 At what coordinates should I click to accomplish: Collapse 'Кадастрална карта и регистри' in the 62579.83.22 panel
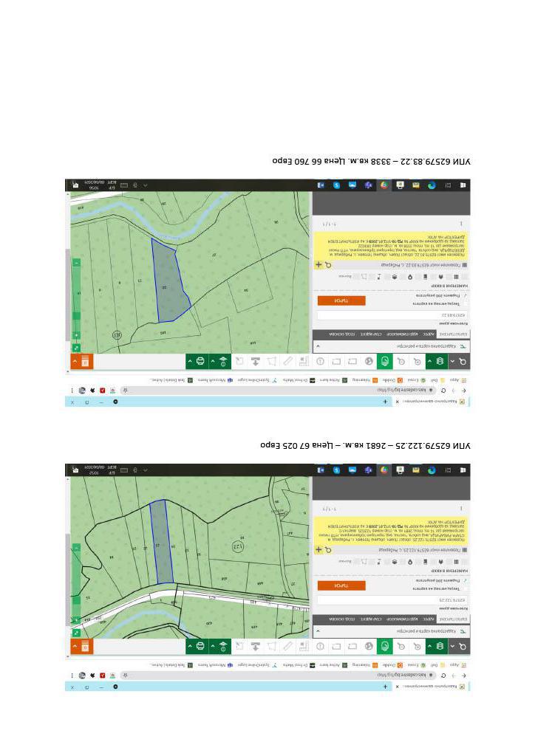coord(318,346)
